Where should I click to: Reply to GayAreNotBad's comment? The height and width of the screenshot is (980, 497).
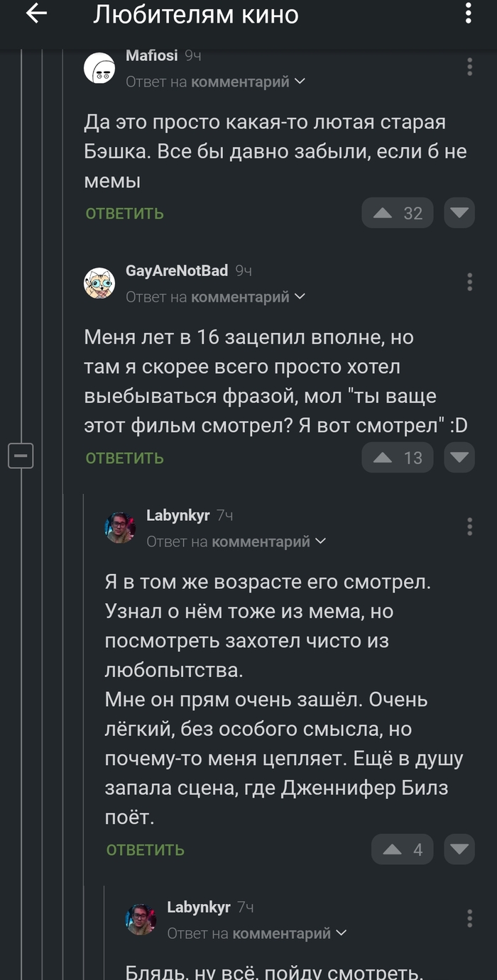(x=125, y=458)
